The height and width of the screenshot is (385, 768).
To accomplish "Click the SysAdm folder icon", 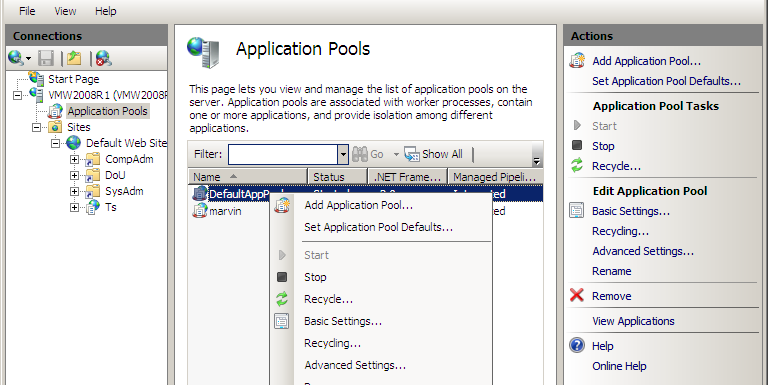I will pos(93,191).
